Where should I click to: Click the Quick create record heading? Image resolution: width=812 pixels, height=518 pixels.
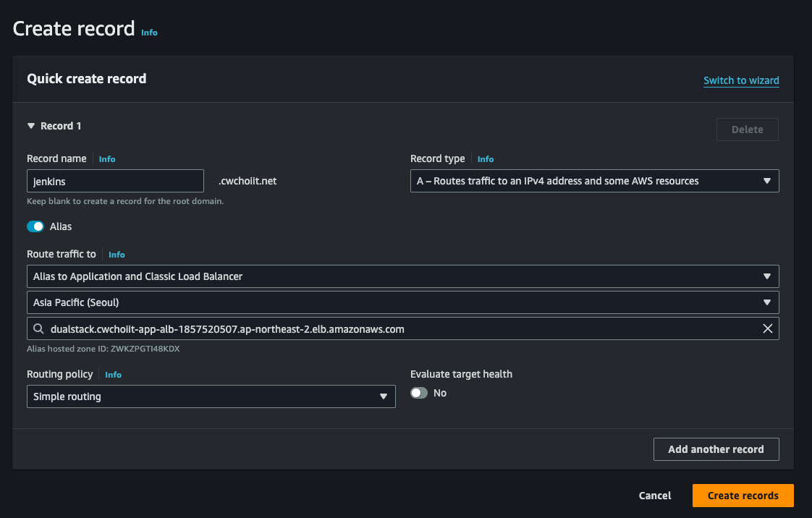point(86,79)
